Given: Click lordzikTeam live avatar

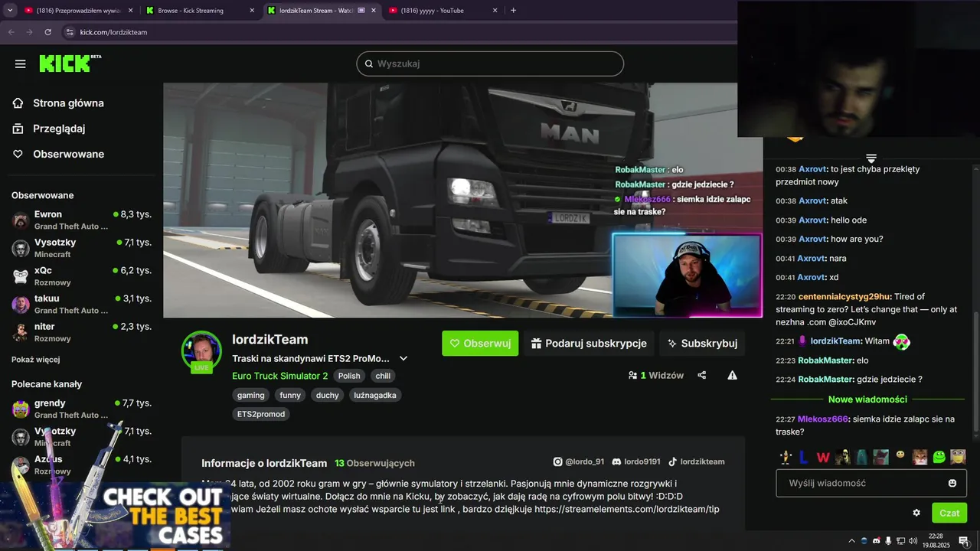Looking at the screenshot, I should point(201,352).
